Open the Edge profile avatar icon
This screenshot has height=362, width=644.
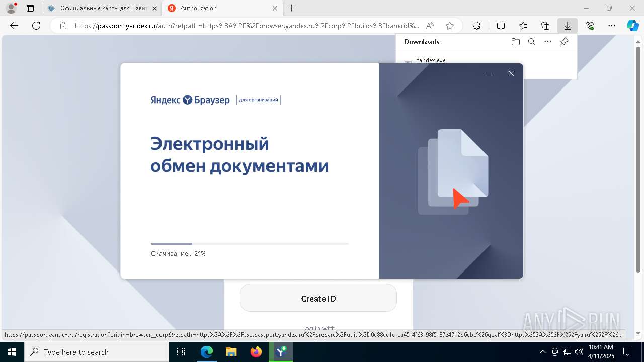(11, 8)
